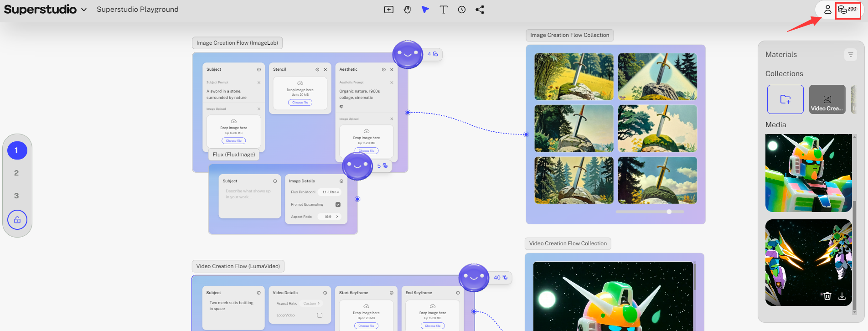
Task: Click info icon on Image Details card
Action: pos(341,181)
